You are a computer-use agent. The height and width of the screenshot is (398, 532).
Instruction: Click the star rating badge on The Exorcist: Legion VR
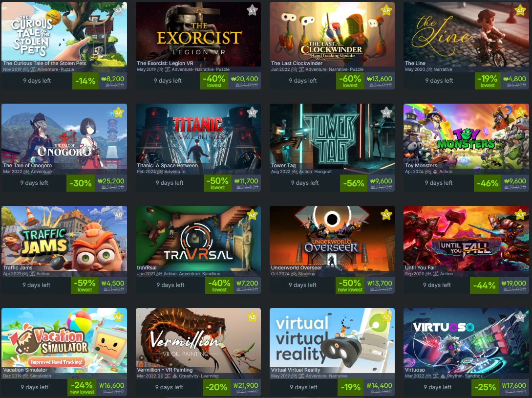252,10
